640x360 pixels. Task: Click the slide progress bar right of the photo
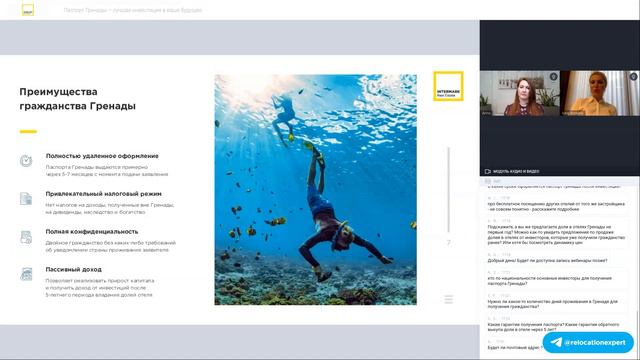449,190
